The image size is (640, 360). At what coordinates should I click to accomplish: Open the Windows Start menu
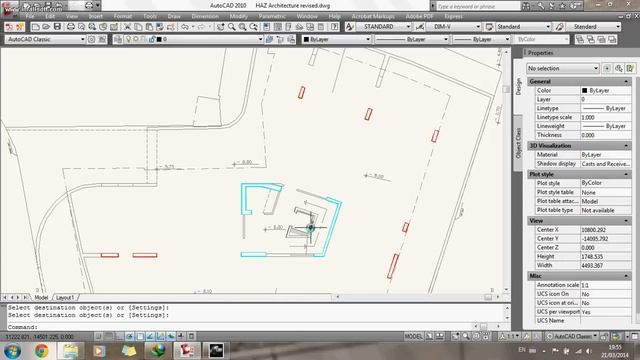click(12, 351)
